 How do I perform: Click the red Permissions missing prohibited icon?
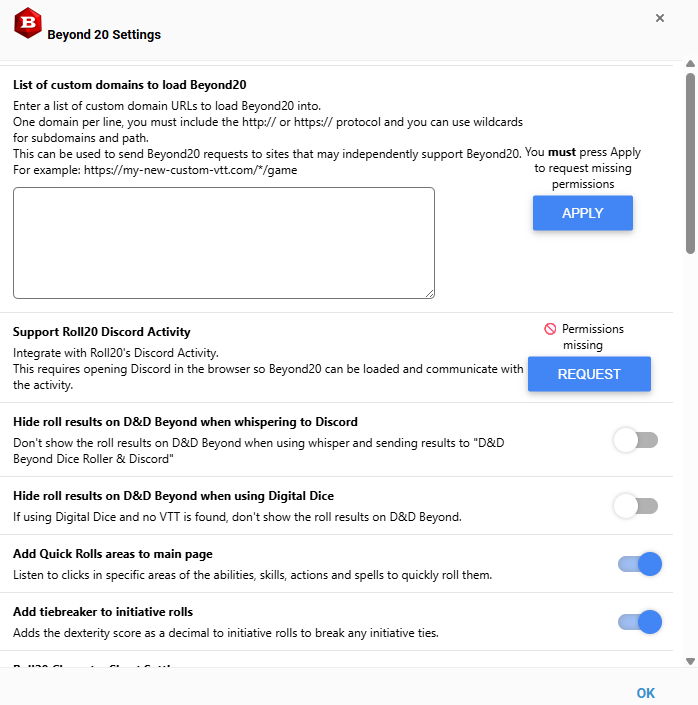coord(550,329)
